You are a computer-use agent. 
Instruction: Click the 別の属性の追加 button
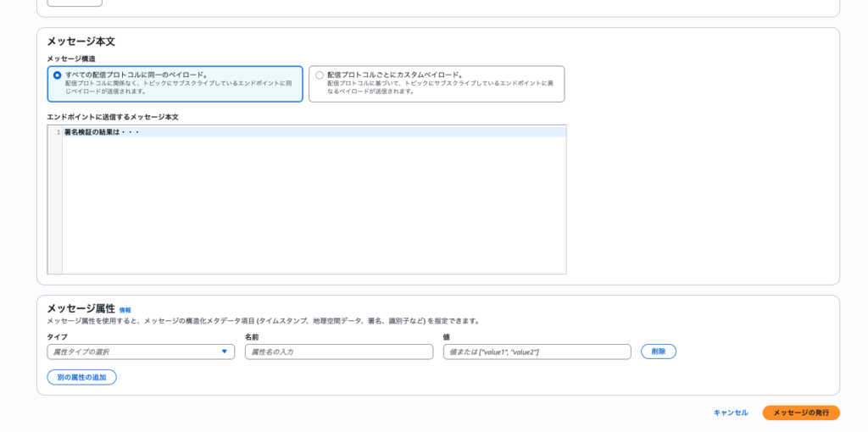click(x=81, y=377)
